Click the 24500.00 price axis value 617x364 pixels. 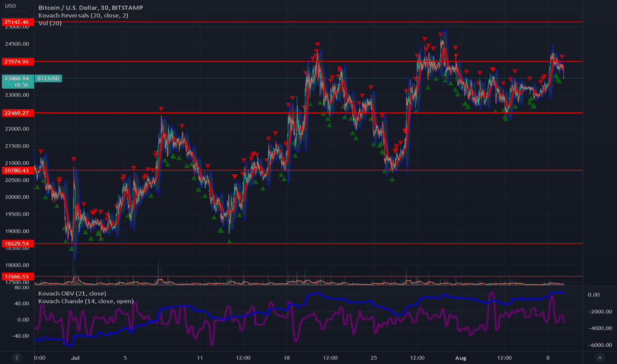[x=17, y=44]
